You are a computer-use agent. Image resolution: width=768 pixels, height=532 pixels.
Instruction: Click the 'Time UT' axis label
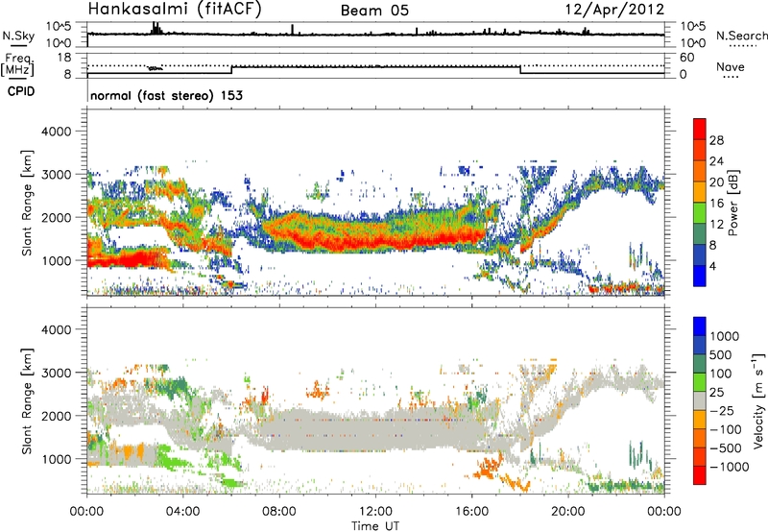pyautogui.click(x=375, y=525)
